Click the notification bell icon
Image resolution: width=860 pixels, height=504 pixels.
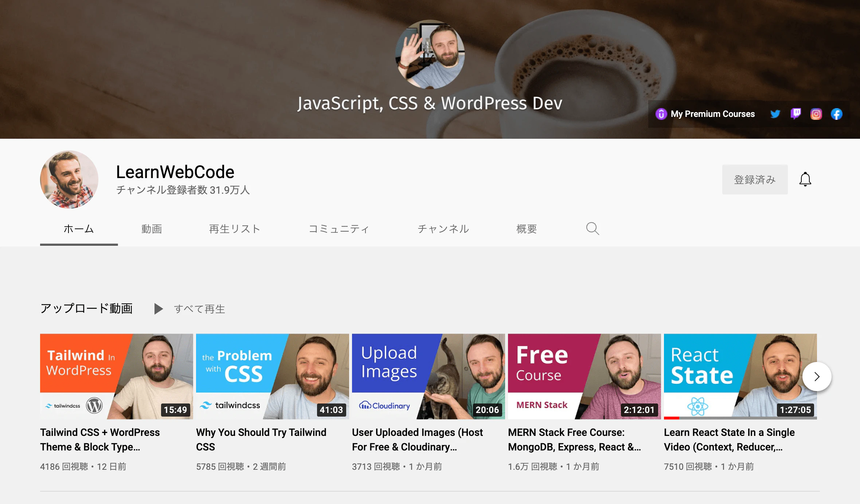[805, 179]
